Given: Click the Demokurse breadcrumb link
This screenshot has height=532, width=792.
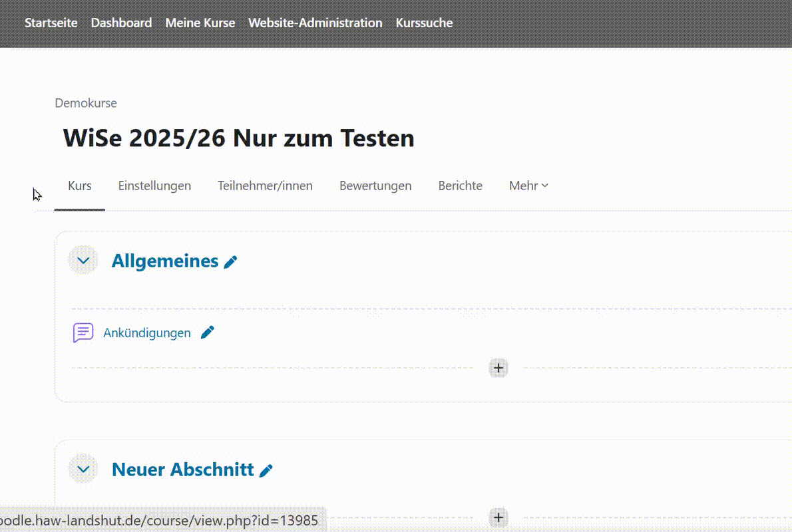Looking at the screenshot, I should (x=86, y=103).
